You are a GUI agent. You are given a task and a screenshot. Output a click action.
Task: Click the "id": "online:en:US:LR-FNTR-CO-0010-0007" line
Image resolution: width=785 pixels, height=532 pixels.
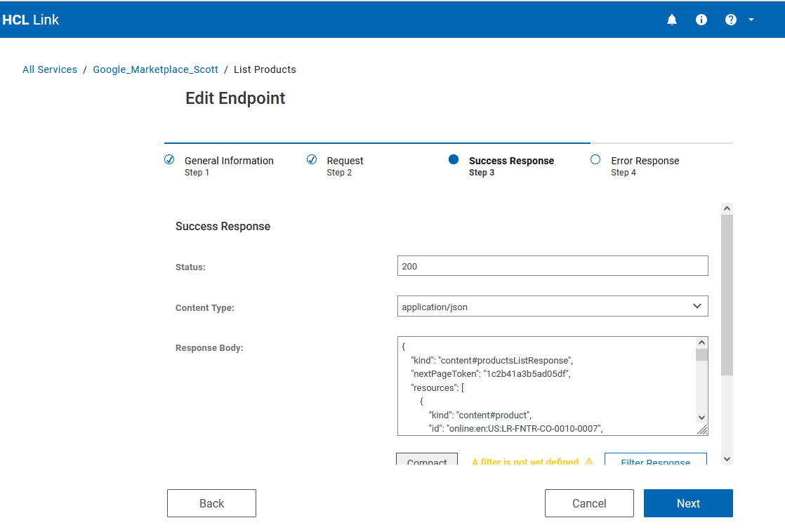tap(515, 428)
